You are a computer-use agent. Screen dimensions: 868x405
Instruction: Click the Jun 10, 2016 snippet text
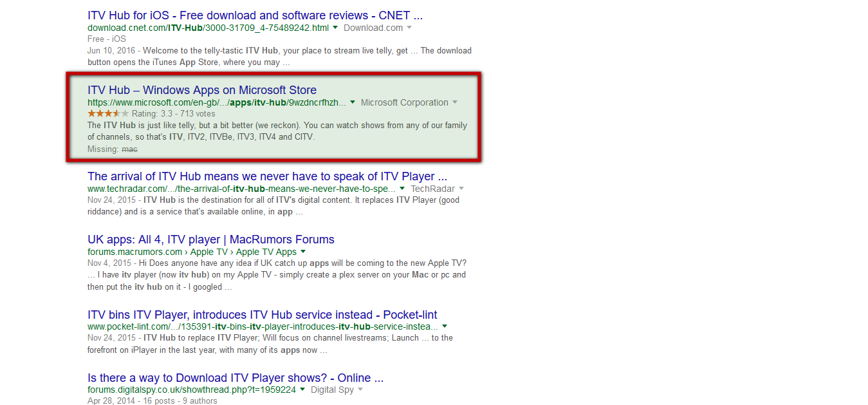[x=279, y=57]
